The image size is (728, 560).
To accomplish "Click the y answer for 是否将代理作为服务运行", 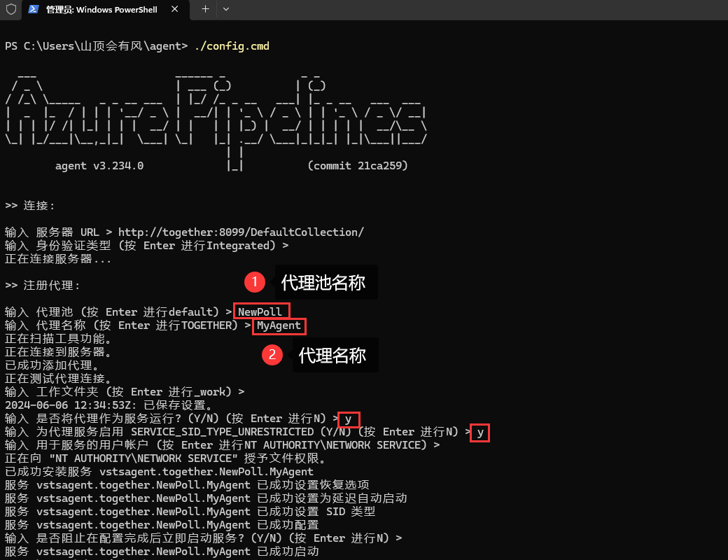I will 349,420.
